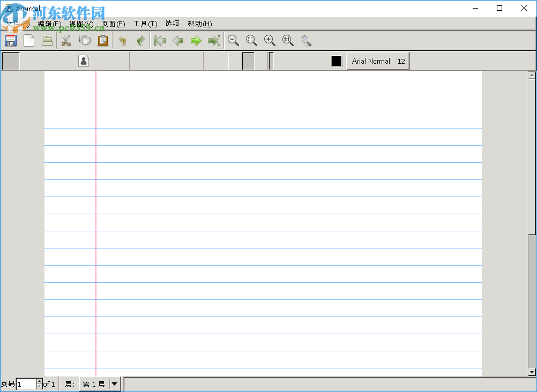Zoom out with the minus magnifier
This screenshot has width=537, height=392.
(233, 40)
